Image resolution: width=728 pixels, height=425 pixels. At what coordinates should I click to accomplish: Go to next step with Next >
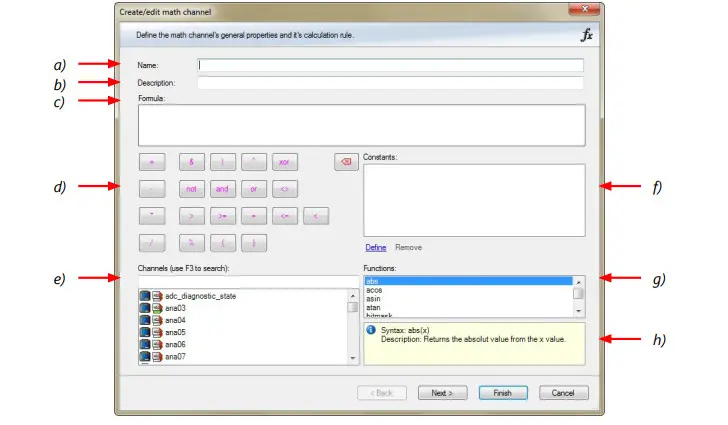pyautogui.click(x=442, y=393)
